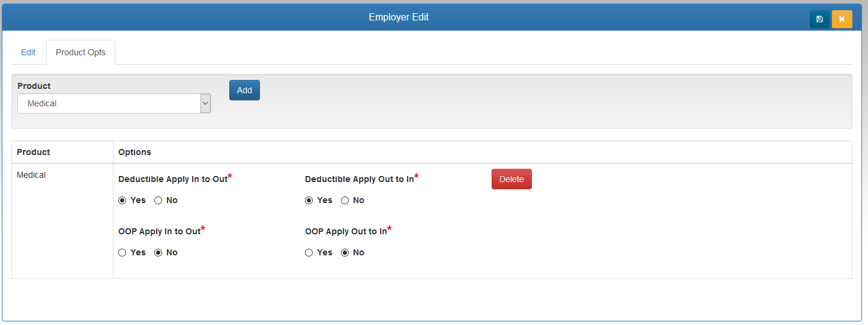Click the Product dropdown arrow
This screenshot has width=868, height=325.
click(205, 103)
